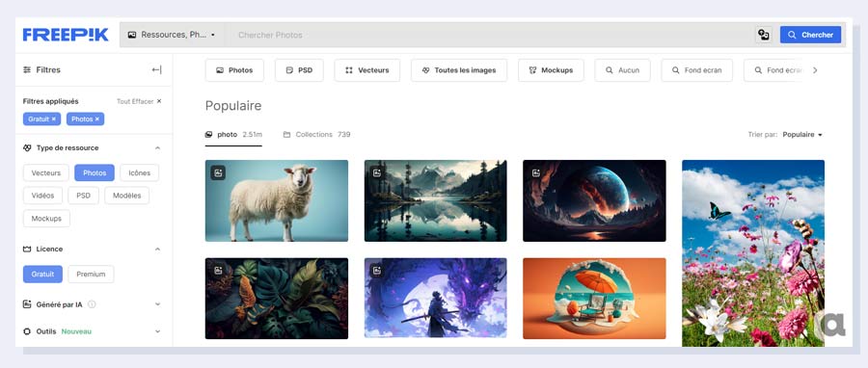The height and width of the screenshot is (368, 868).
Task: Expand the Généré par IA section
Action: [x=157, y=303]
